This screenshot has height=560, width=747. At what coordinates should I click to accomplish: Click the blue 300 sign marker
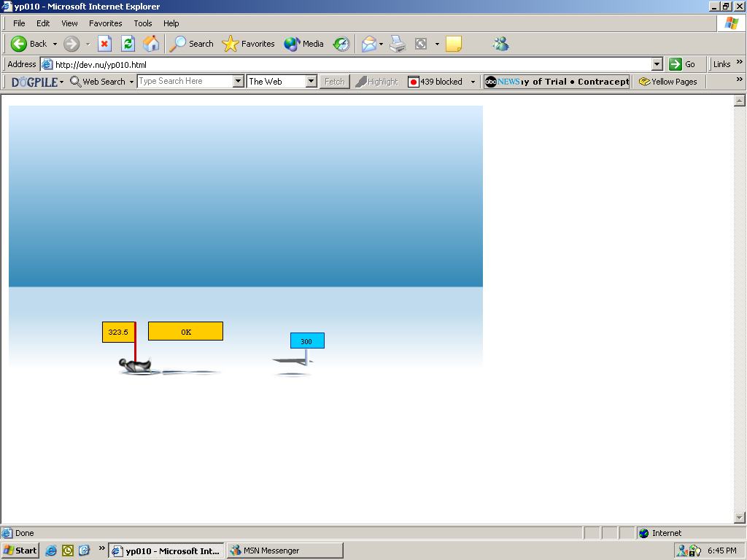pyautogui.click(x=307, y=341)
